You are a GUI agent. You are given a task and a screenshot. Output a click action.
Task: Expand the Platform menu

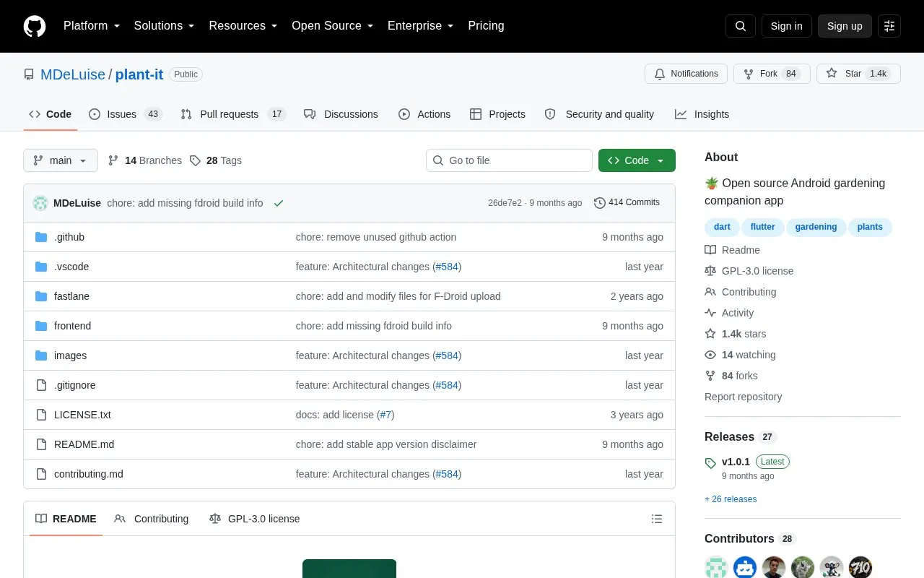pyautogui.click(x=92, y=26)
